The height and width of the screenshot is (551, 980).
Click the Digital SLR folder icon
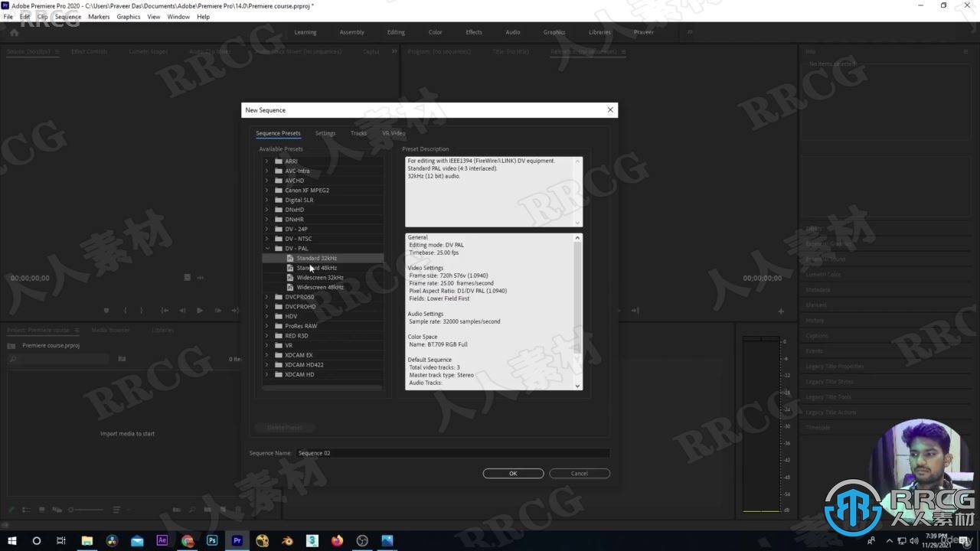pos(279,200)
